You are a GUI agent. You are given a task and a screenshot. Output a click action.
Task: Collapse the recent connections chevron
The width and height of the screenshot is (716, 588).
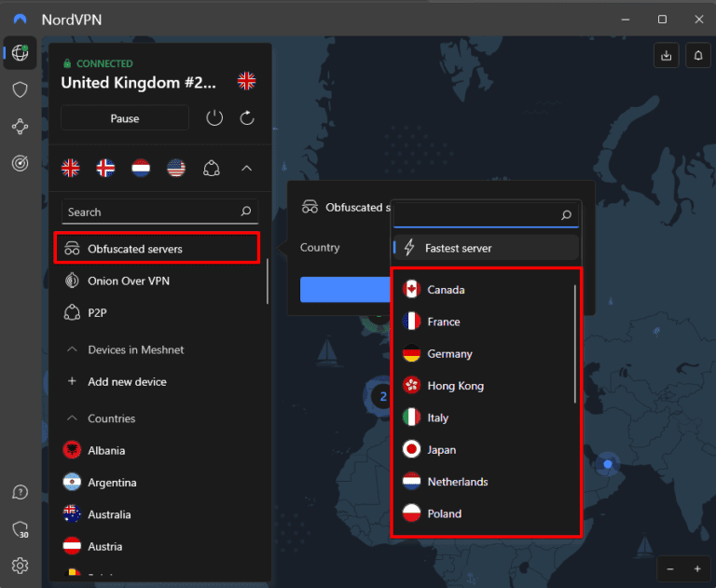click(x=247, y=169)
